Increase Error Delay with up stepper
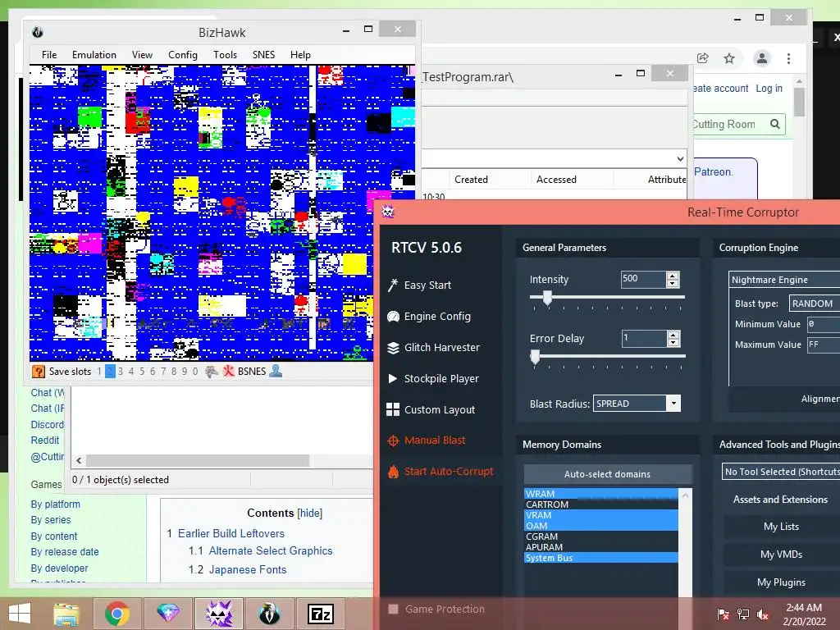This screenshot has height=630, width=840. click(673, 335)
